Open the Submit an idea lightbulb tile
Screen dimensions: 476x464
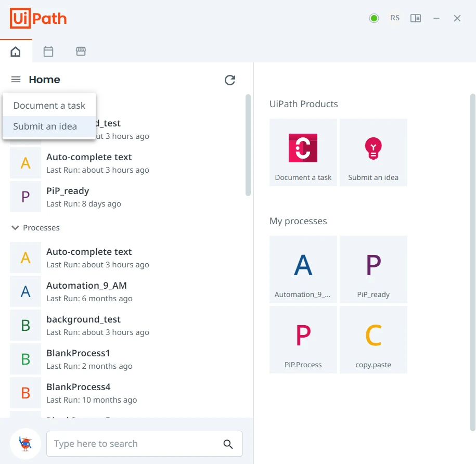(373, 152)
